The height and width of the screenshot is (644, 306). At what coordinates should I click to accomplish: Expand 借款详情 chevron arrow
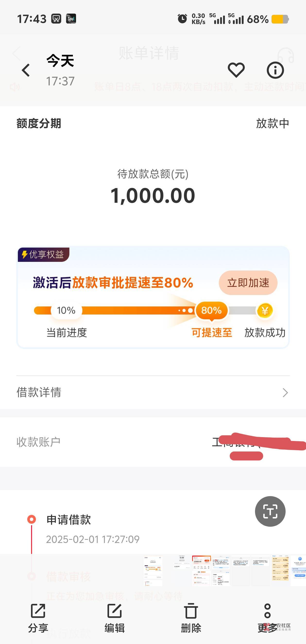coord(285,393)
